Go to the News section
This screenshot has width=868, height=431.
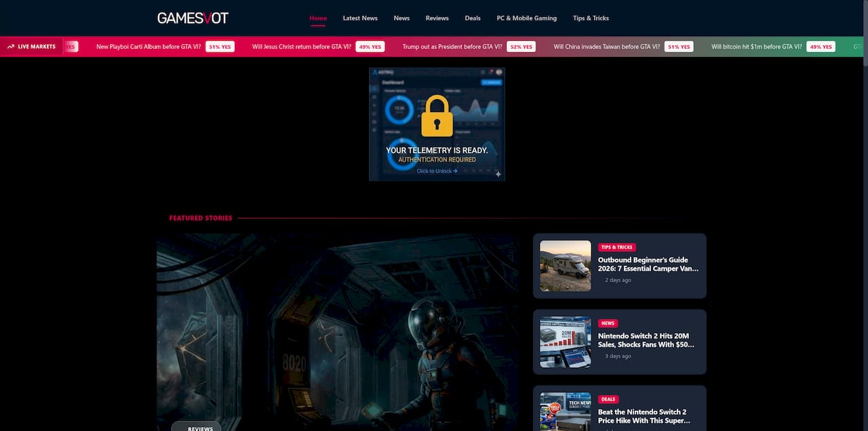pyautogui.click(x=401, y=18)
